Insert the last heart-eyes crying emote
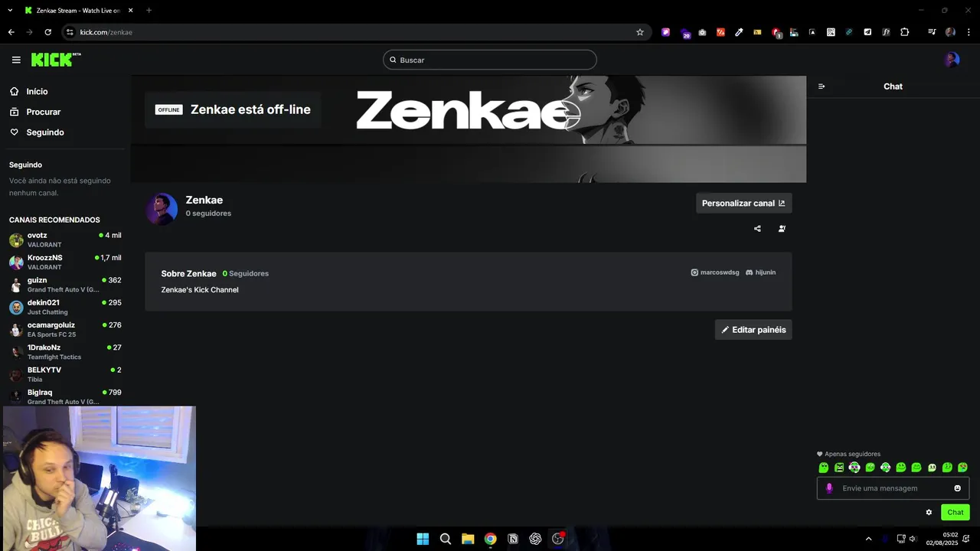The image size is (980, 551). [962, 468]
